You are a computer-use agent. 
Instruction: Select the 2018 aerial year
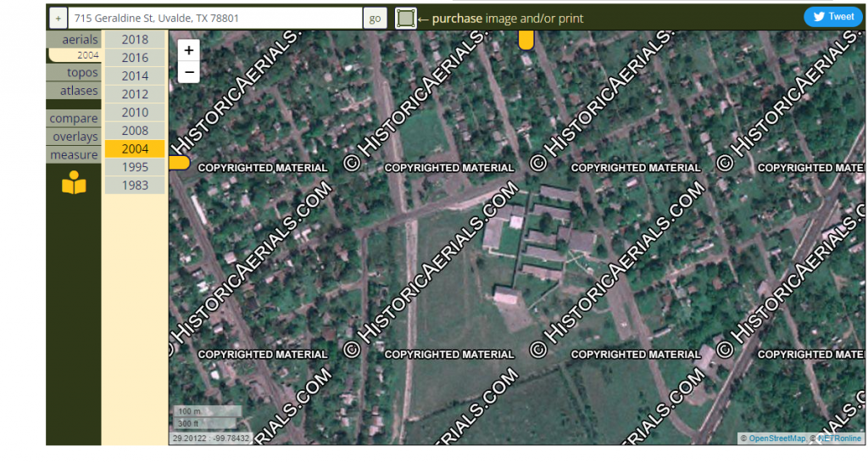click(135, 39)
